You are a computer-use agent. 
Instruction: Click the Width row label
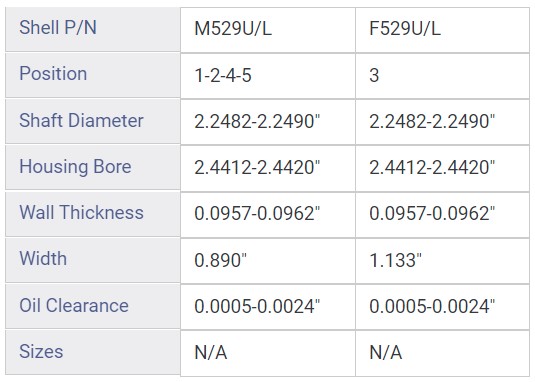[93, 260]
